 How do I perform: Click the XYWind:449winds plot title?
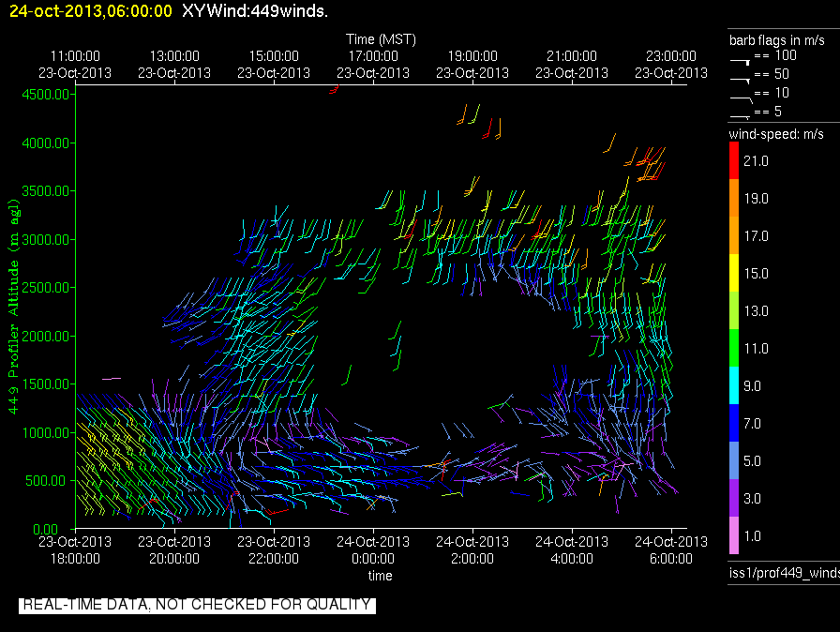255,10
